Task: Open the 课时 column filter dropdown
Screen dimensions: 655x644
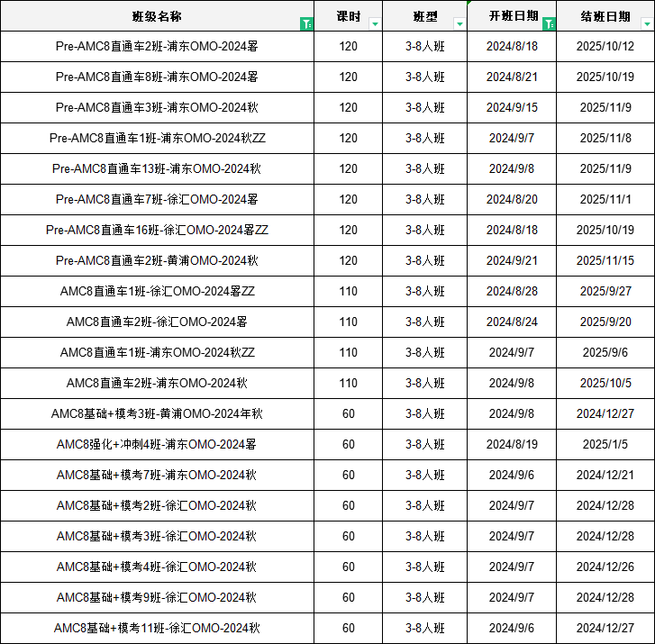Action: 375,23
